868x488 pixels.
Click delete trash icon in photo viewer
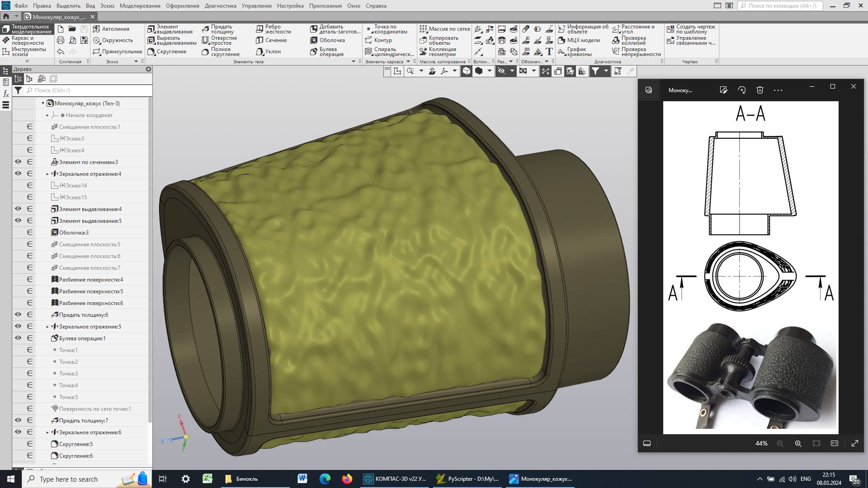(x=759, y=90)
